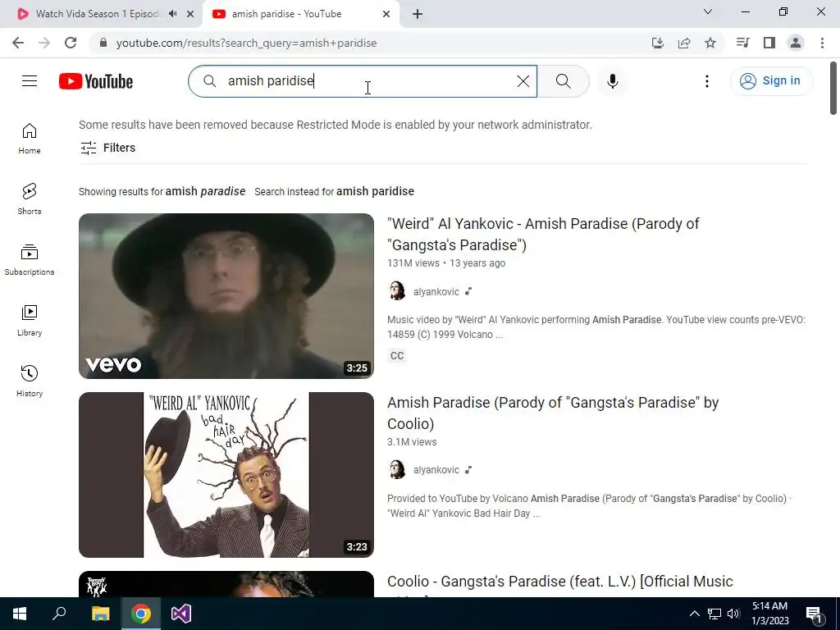
Task: Bookmark this page with star
Action: [x=710, y=43]
